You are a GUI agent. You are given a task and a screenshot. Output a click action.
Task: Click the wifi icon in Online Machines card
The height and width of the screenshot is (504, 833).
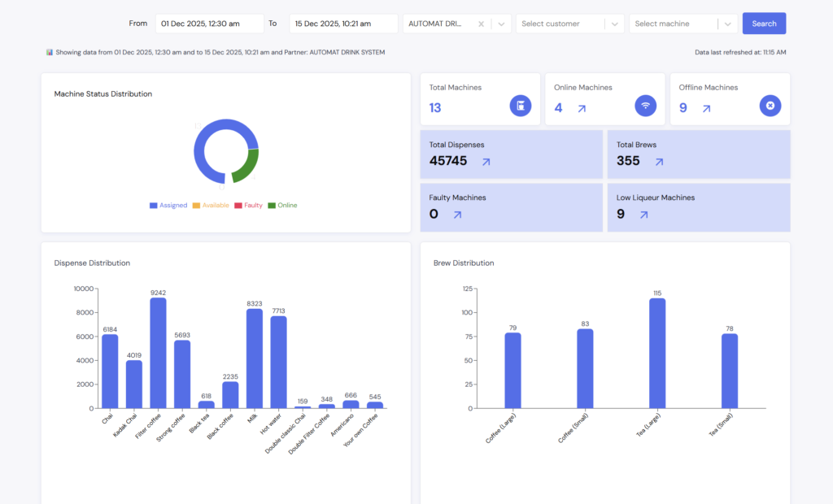[x=645, y=106]
